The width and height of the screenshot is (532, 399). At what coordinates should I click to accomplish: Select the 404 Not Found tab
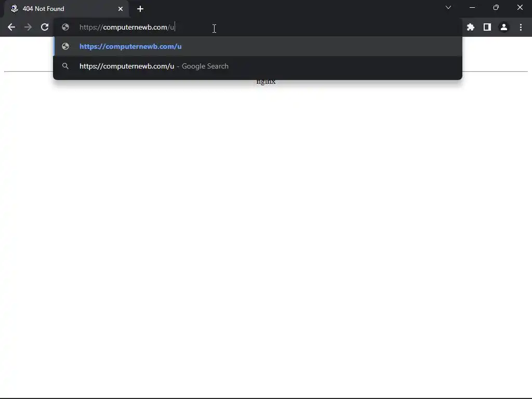coord(66,9)
